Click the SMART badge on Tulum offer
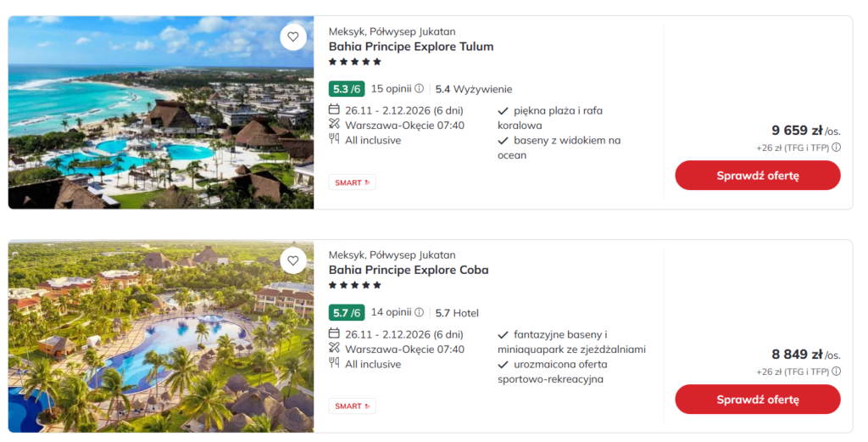The height and width of the screenshot is (442, 868). tap(352, 182)
